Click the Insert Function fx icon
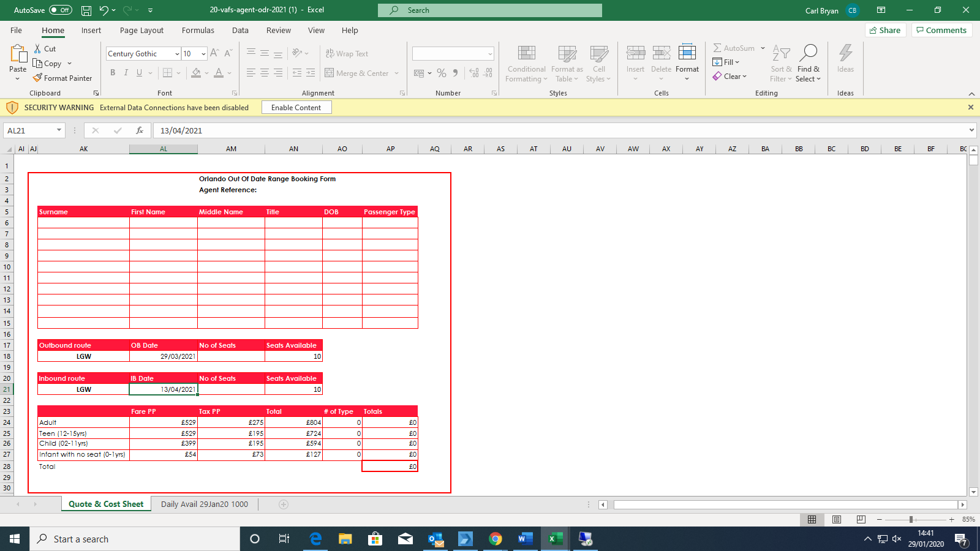The width and height of the screenshot is (980, 551). [x=140, y=130]
